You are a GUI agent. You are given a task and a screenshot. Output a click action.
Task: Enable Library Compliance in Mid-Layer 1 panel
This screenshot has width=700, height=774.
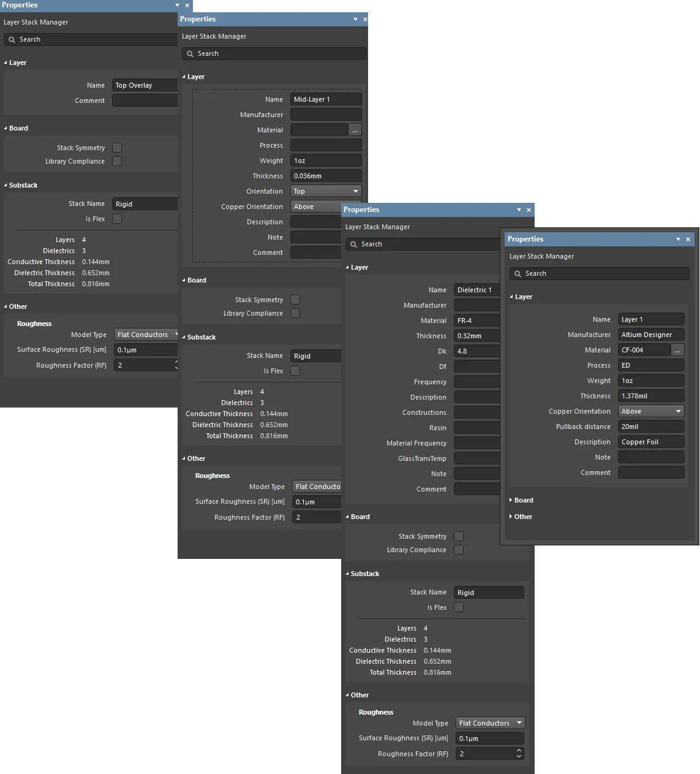pos(295,313)
